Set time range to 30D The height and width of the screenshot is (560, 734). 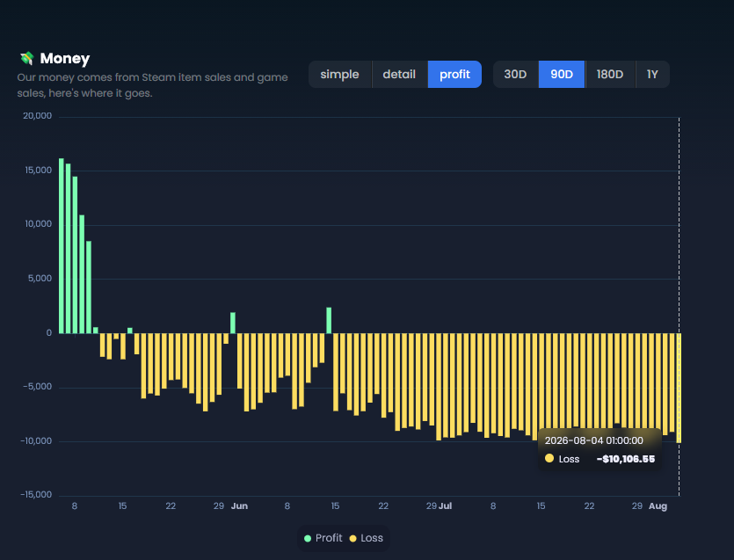pos(515,75)
